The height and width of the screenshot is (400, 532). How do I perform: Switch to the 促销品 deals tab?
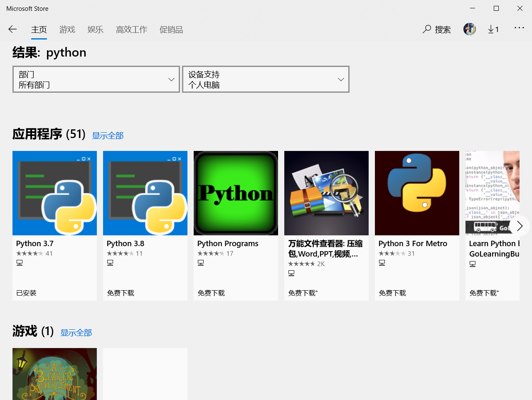point(171,30)
